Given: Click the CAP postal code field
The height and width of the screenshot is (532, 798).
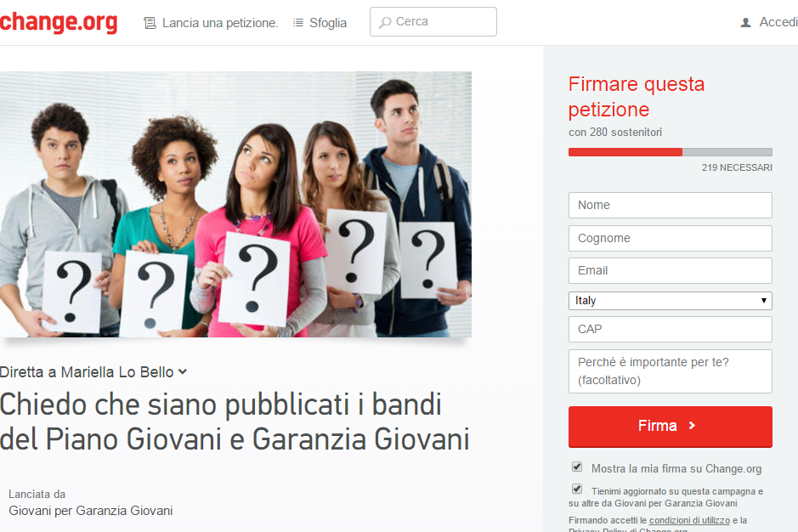Looking at the screenshot, I should tap(671, 330).
